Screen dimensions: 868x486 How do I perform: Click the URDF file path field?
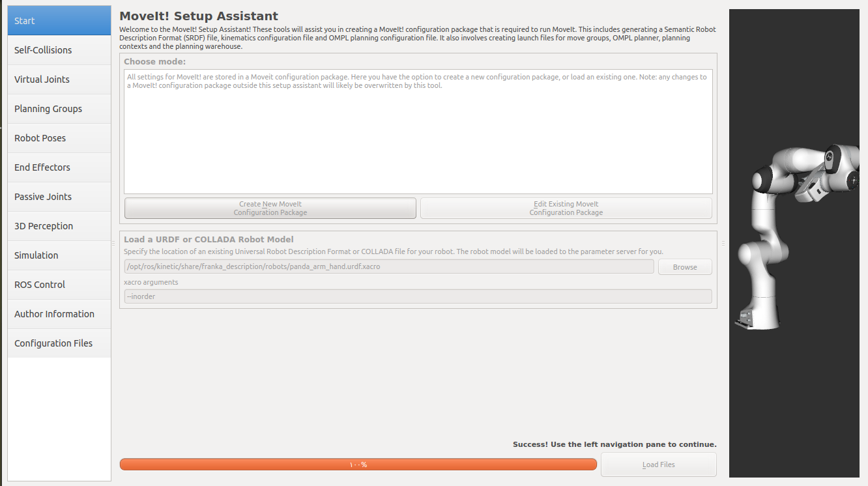coord(389,266)
